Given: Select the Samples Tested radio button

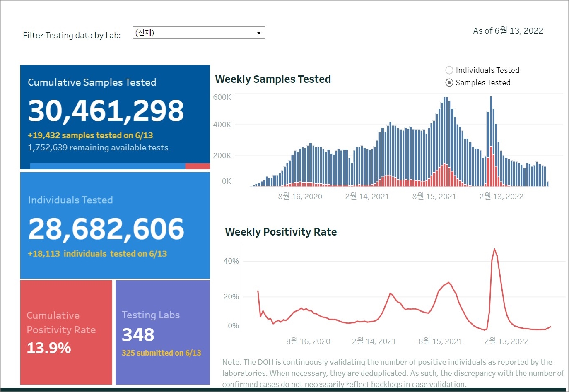Looking at the screenshot, I should [x=449, y=83].
